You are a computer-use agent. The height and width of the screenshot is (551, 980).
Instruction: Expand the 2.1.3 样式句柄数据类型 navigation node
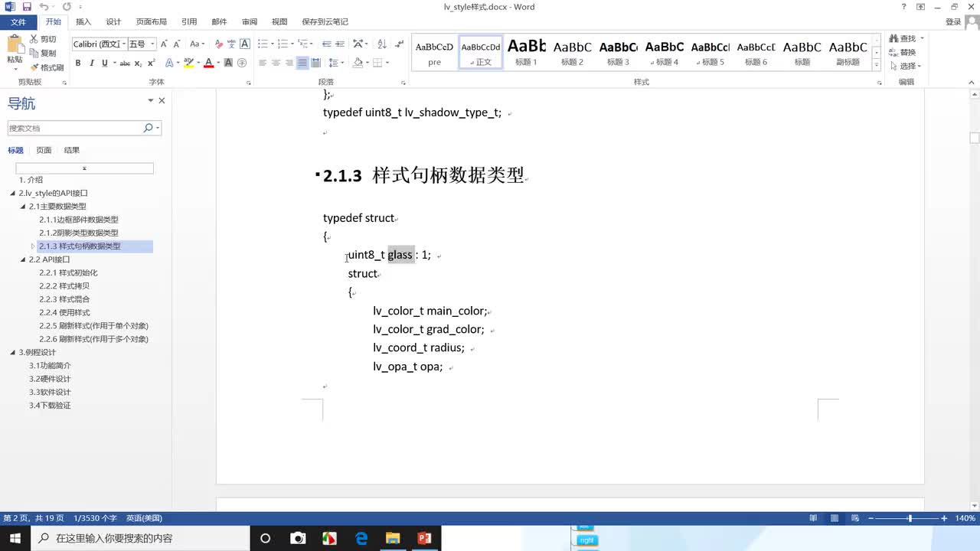point(33,246)
